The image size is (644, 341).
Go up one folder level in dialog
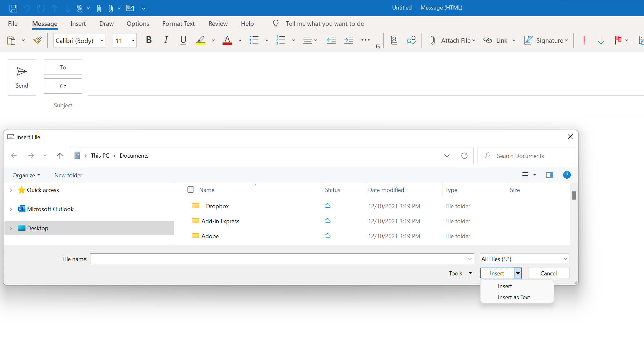60,156
